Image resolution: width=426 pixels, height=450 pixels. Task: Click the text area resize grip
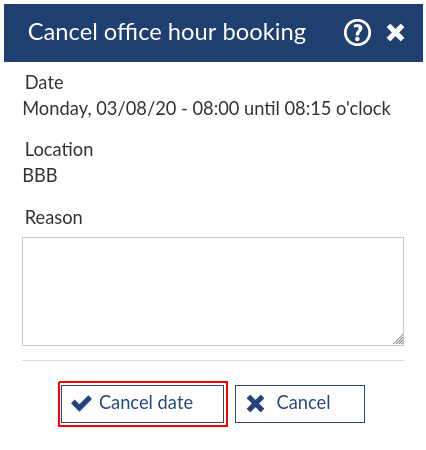398,340
